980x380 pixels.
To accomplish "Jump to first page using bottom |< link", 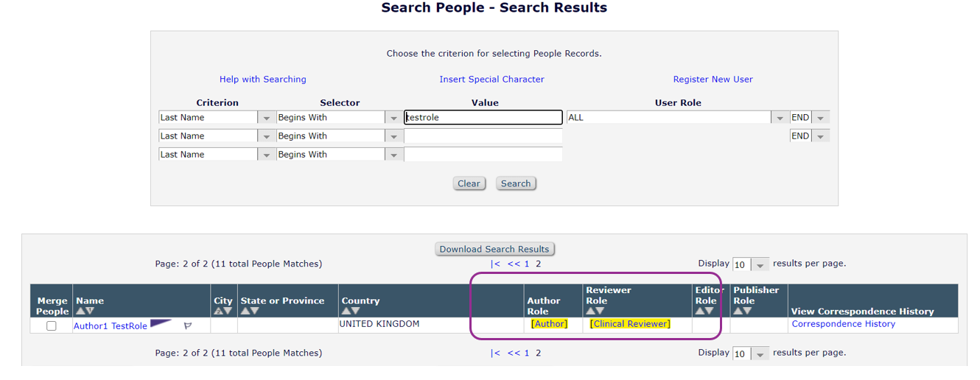I will point(495,353).
